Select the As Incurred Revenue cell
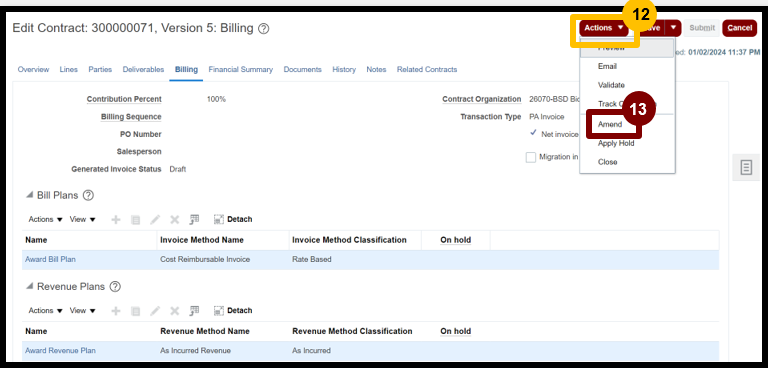 point(195,350)
